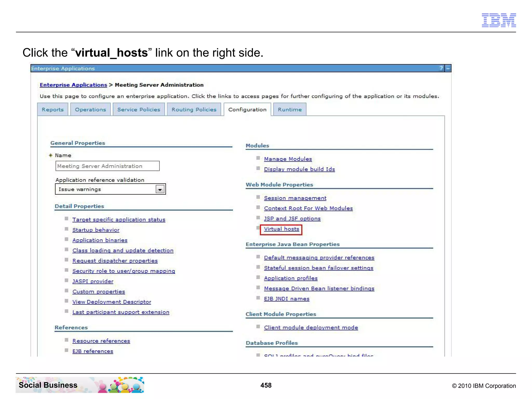Image resolution: width=532 pixels, height=399 pixels.
Task: Open Startup behavior link
Action: pyautogui.click(x=96, y=230)
